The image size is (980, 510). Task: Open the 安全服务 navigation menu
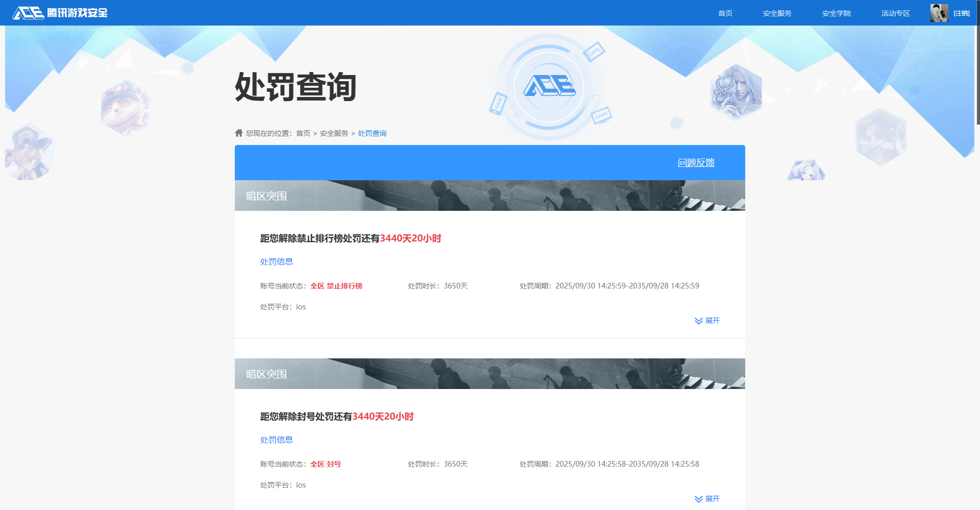click(776, 13)
